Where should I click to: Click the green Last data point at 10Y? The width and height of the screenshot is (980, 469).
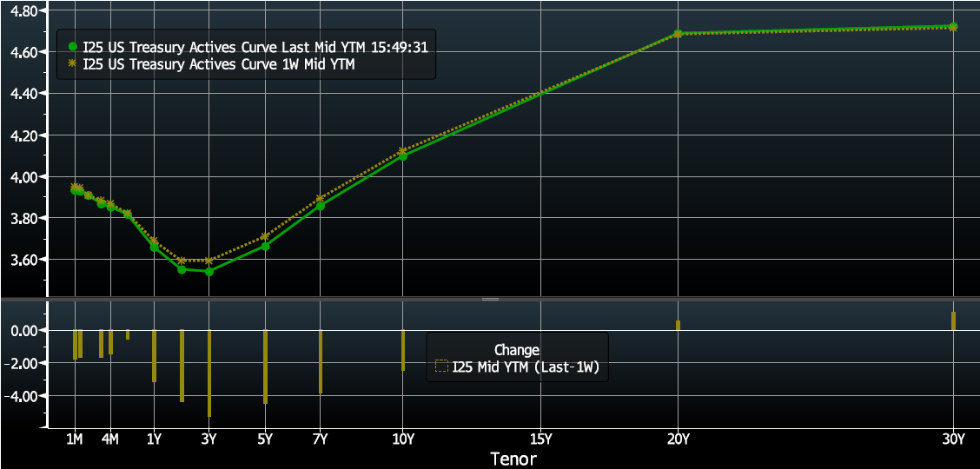(403, 156)
